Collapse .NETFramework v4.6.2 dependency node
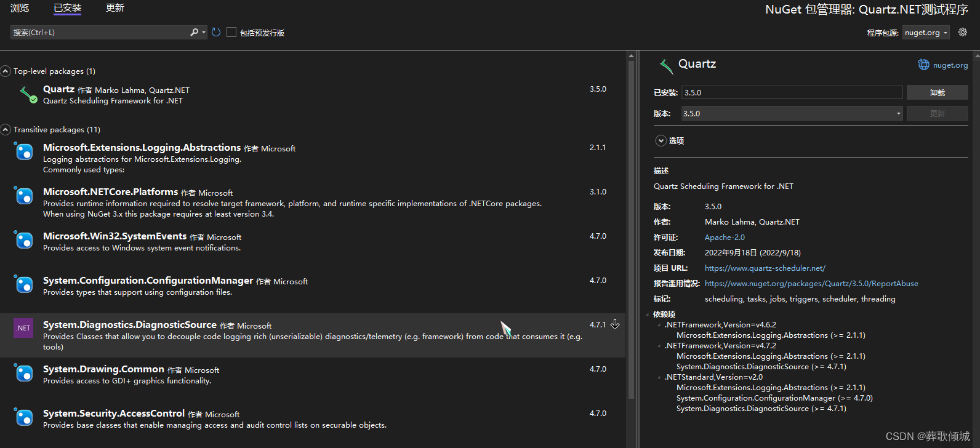 click(x=659, y=325)
